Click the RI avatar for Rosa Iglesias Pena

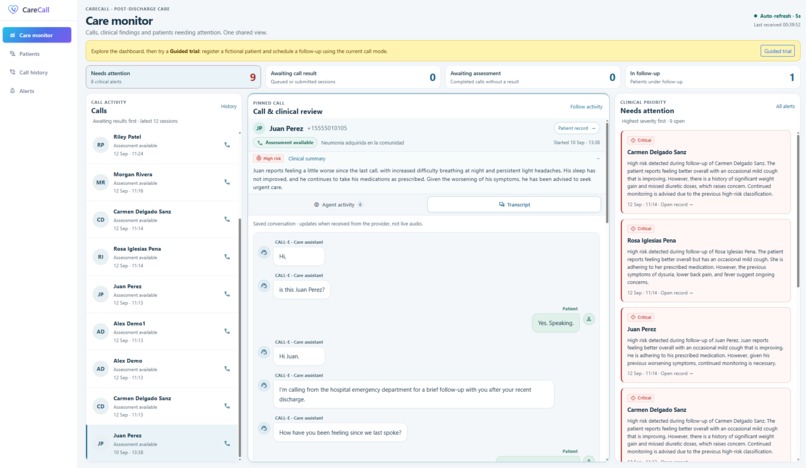click(x=101, y=257)
